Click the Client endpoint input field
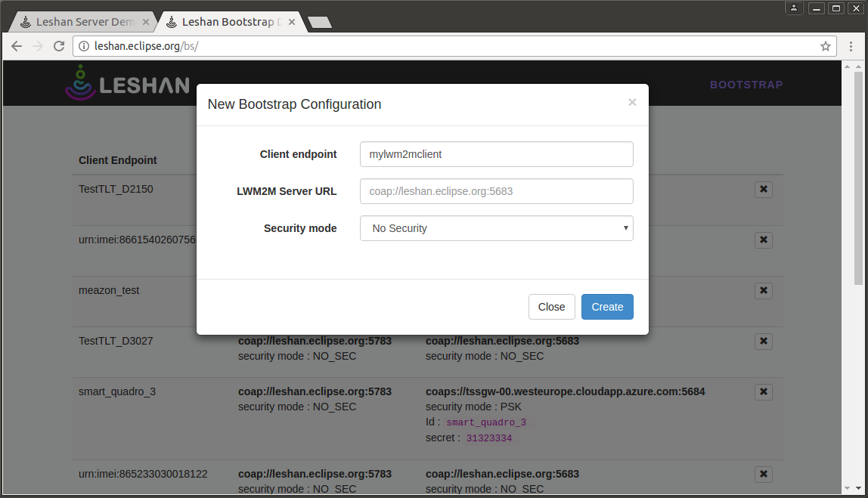 (497, 154)
